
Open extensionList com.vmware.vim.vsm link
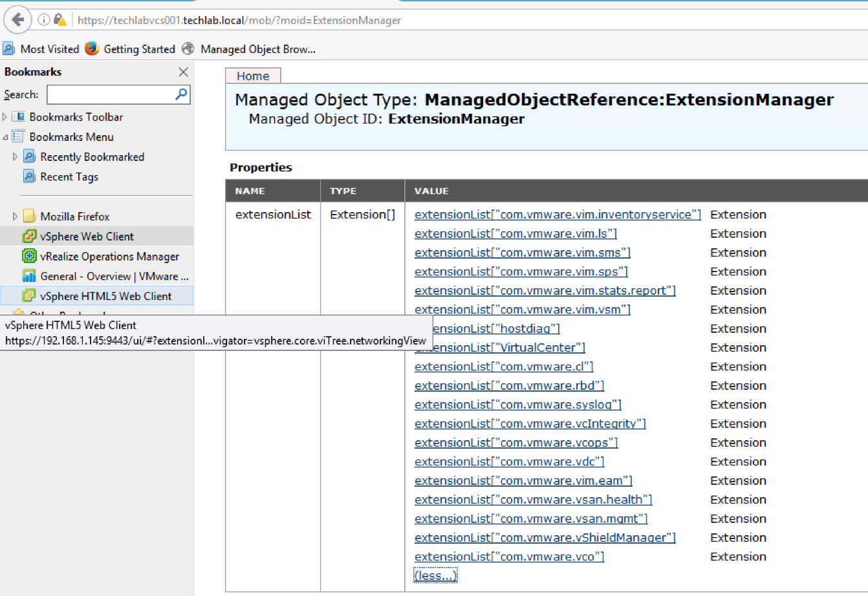[523, 310]
